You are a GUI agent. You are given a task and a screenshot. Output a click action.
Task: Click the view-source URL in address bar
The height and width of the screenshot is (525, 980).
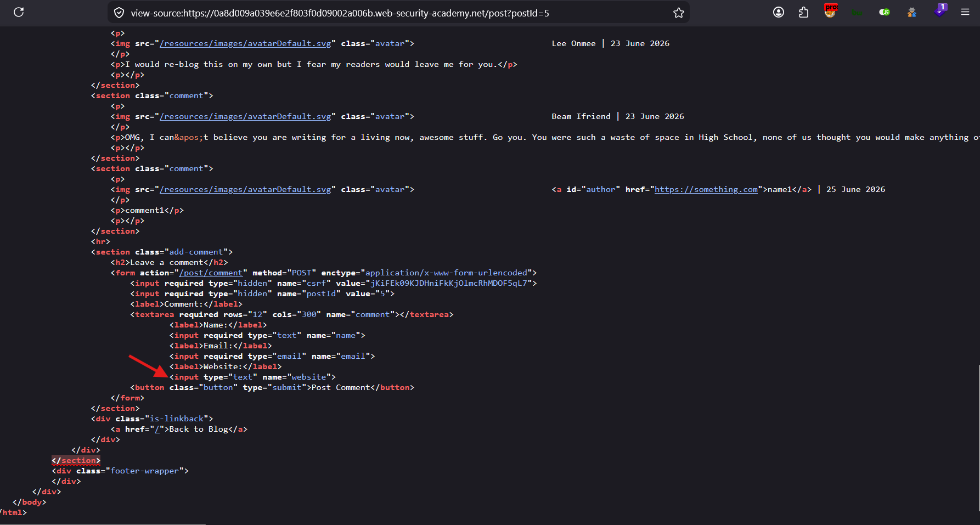pyautogui.click(x=340, y=13)
